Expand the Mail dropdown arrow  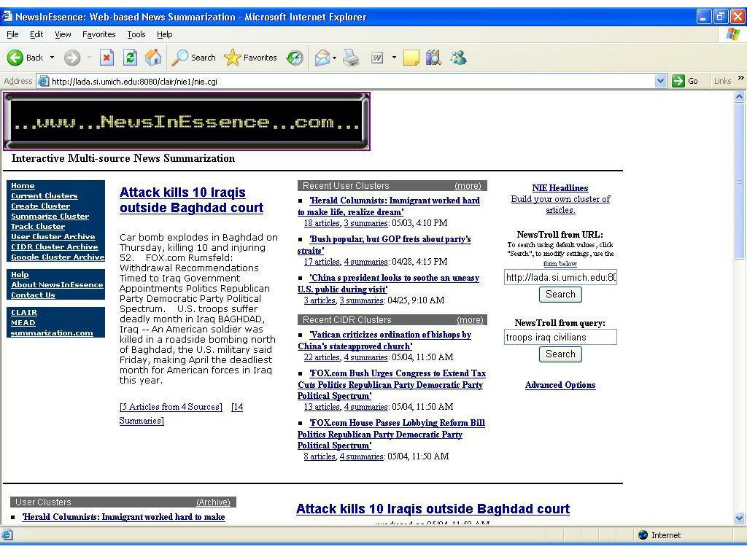coord(334,58)
